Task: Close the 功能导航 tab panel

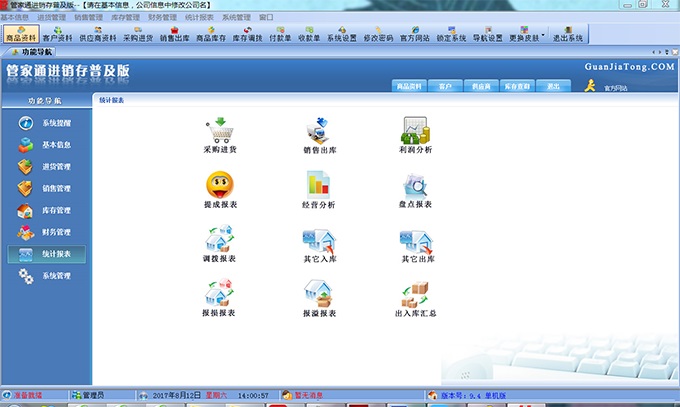Action: pos(675,52)
